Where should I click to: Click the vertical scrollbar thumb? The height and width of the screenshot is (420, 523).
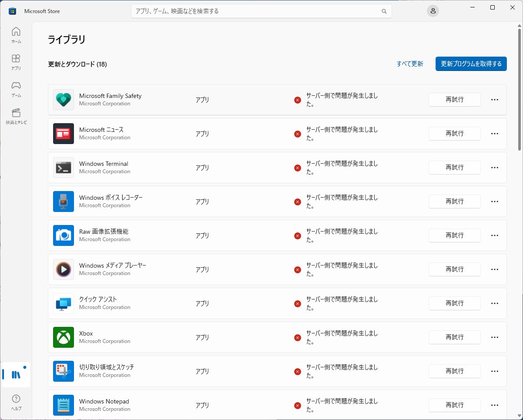pyautogui.click(x=520, y=90)
